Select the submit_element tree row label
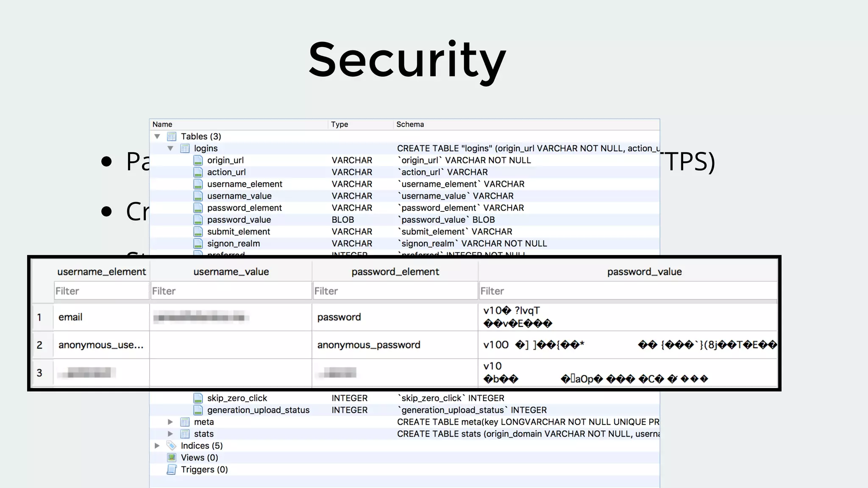868x488 pixels. click(x=239, y=232)
